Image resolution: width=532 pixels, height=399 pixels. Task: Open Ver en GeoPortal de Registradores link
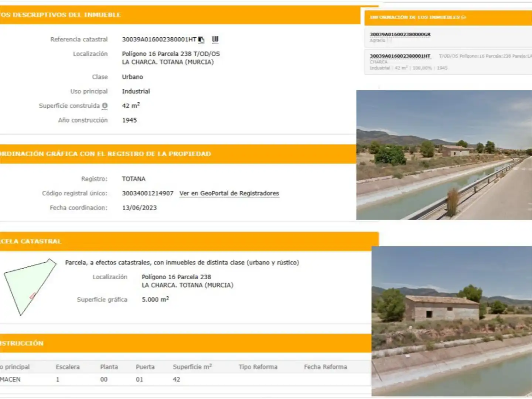[x=229, y=193]
